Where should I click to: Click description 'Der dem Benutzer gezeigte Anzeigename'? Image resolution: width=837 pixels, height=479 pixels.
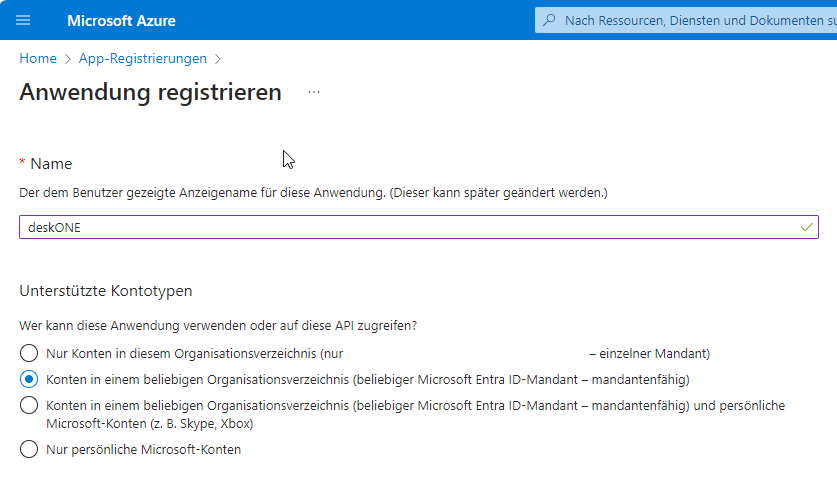tap(138, 193)
